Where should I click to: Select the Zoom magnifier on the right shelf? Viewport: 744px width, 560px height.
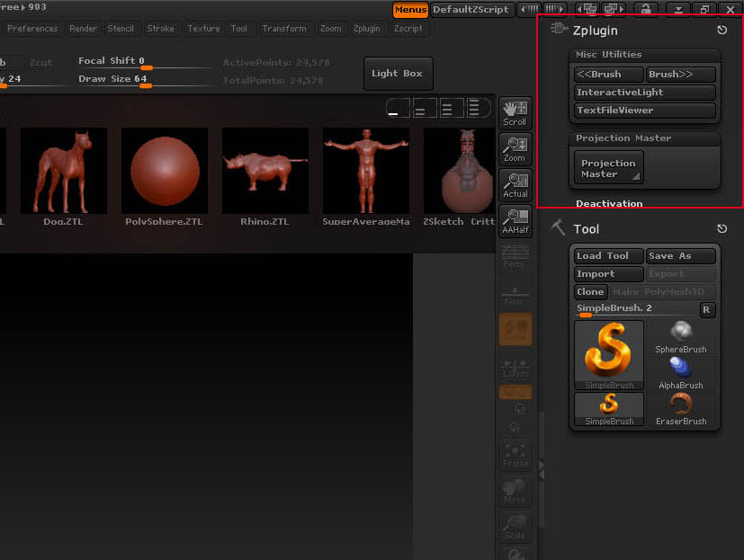coord(515,149)
